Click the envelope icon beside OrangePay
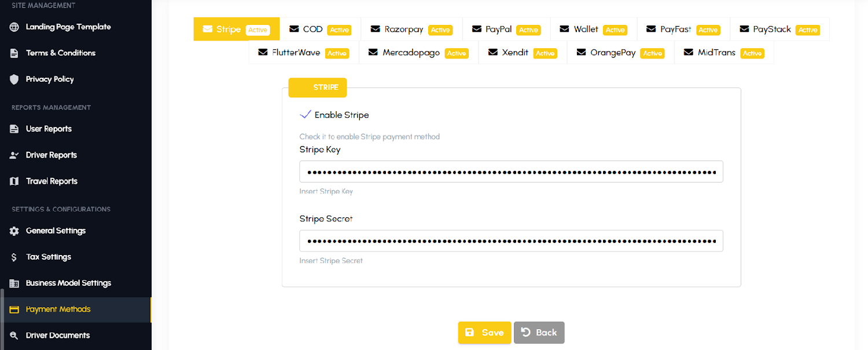This screenshot has height=350, width=868. pyautogui.click(x=581, y=52)
